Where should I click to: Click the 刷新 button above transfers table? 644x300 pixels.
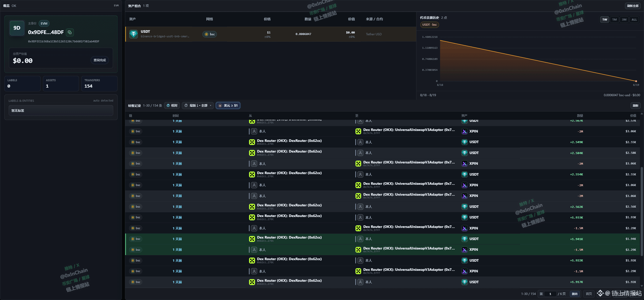636,106
